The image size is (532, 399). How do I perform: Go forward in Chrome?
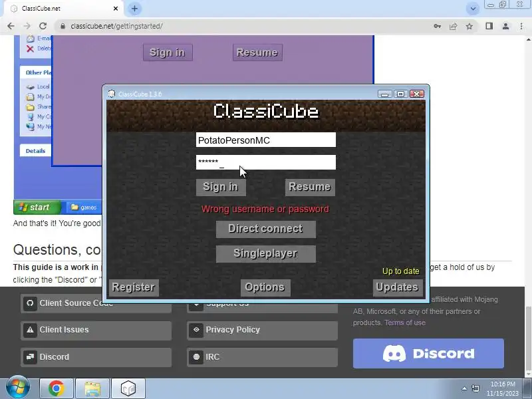tap(27, 26)
